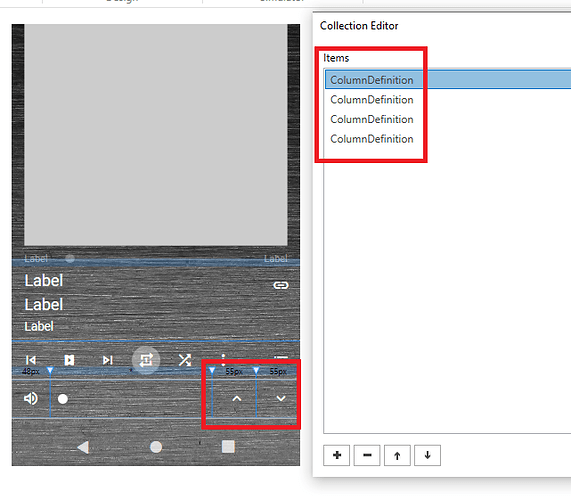Click the link icon beside Label
The width and height of the screenshot is (571, 500).
coord(281,285)
